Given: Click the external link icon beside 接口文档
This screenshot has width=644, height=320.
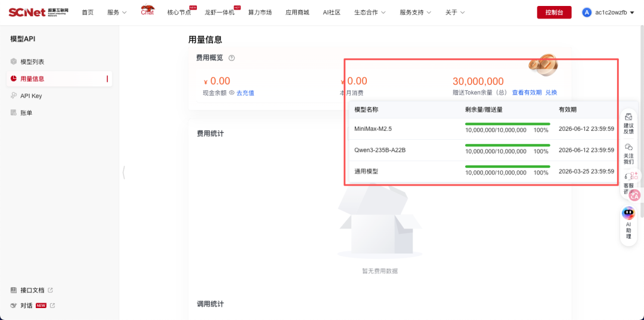Looking at the screenshot, I should coord(51,290).
